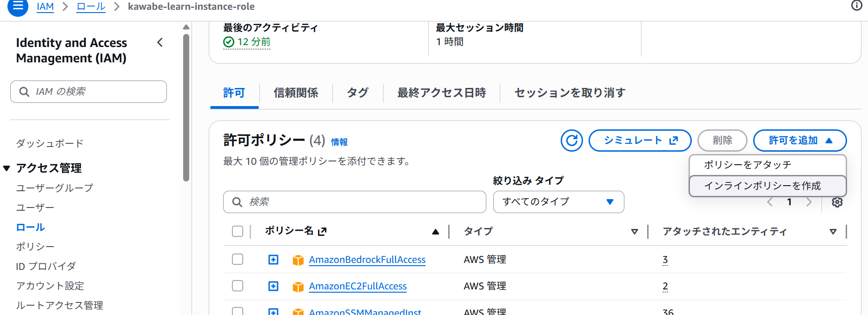
Task: Open the ロール breadcrumb link
Action: [91, 7]
